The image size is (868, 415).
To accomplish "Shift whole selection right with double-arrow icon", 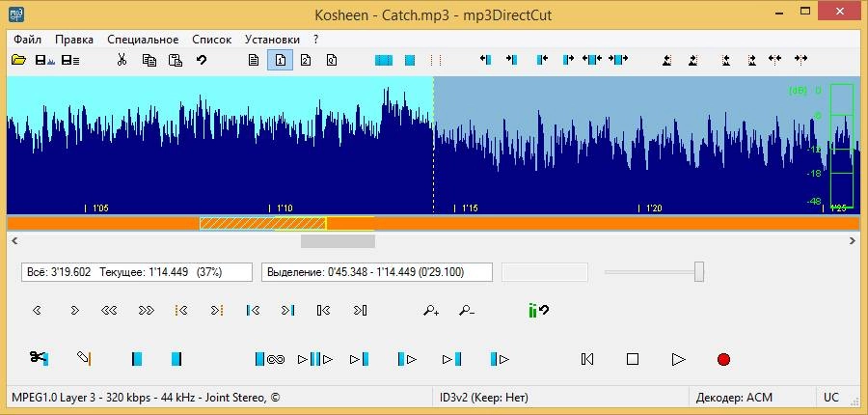I will tap(618, 59).
